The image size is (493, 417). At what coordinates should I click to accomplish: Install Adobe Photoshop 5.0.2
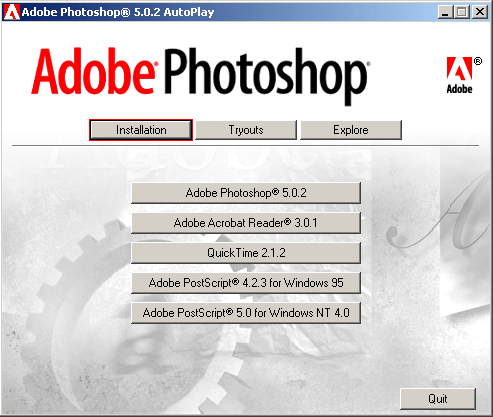click(x=246, y=193)
